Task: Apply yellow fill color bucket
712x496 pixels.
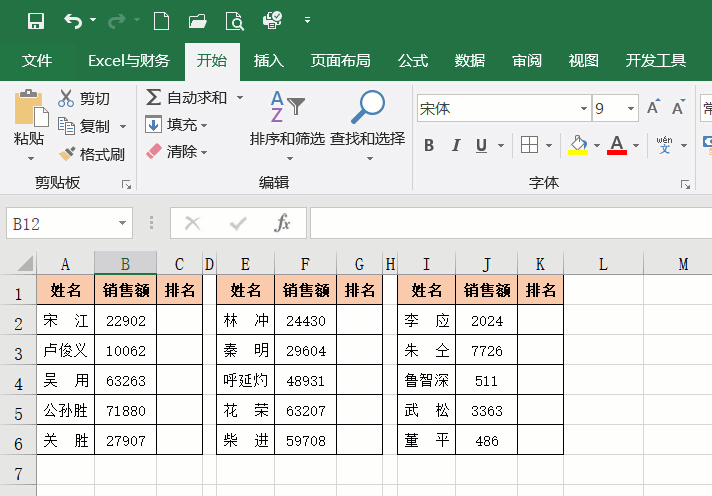Action: pyautogui.click(x=578, y=145)
